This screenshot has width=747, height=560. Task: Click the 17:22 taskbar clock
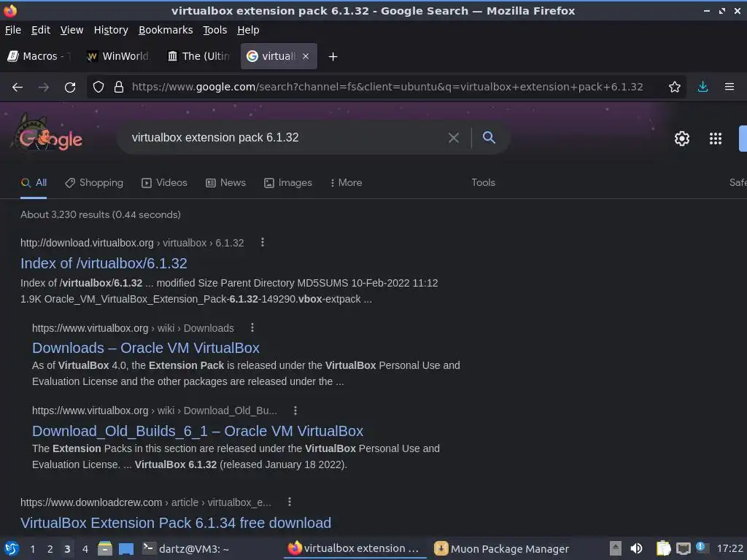(729, 549)
